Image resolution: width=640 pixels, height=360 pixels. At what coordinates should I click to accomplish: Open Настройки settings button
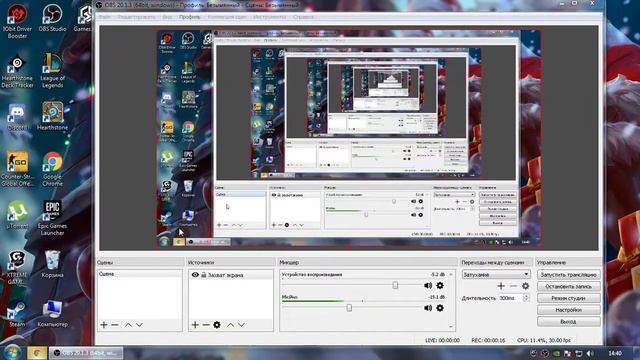(569, 310)
